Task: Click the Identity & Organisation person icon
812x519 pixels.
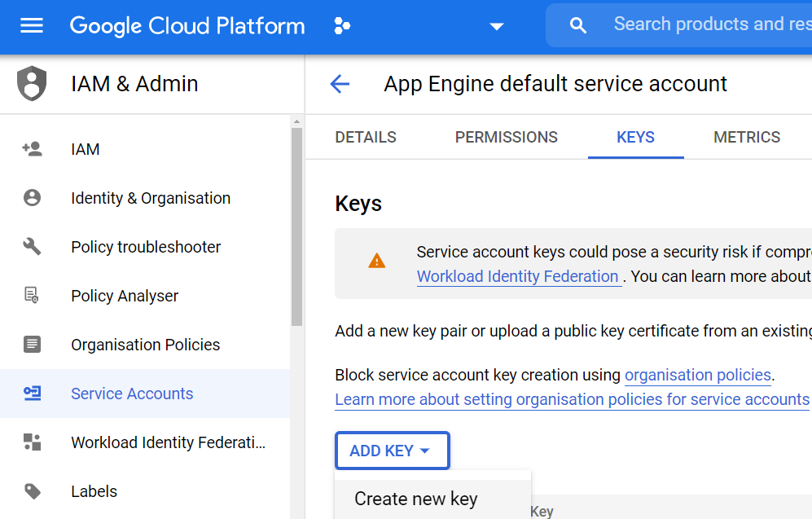Action: point(32,198)
